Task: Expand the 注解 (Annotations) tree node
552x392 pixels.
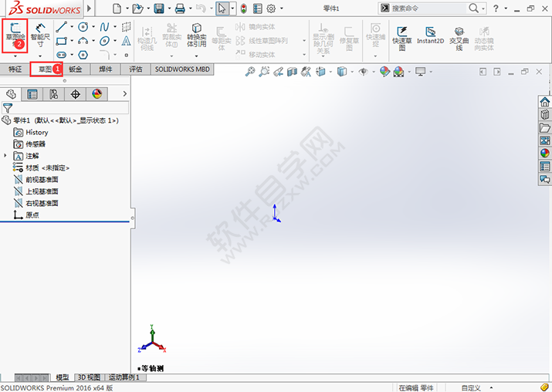Action: pos(5,156)
